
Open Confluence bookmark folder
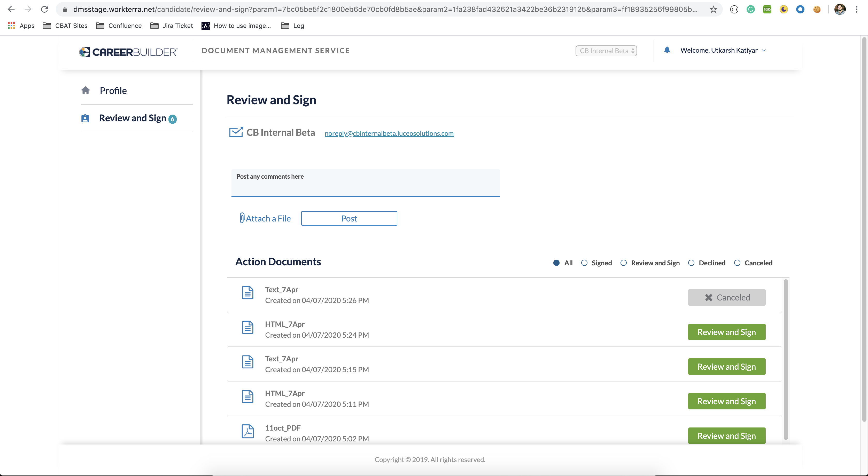(x=119, y=26)
